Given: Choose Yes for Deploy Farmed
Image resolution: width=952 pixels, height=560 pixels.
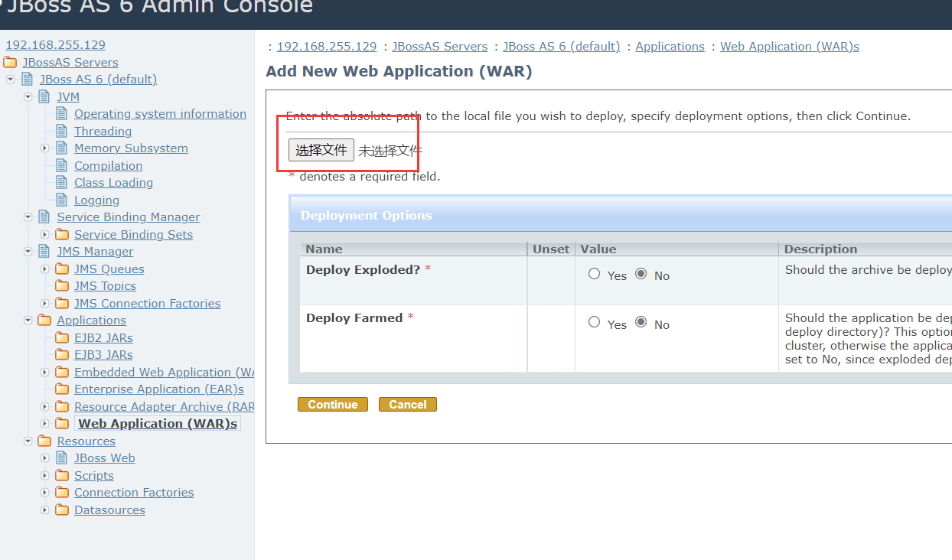Looking at the screenshot, I should (595, 323).
